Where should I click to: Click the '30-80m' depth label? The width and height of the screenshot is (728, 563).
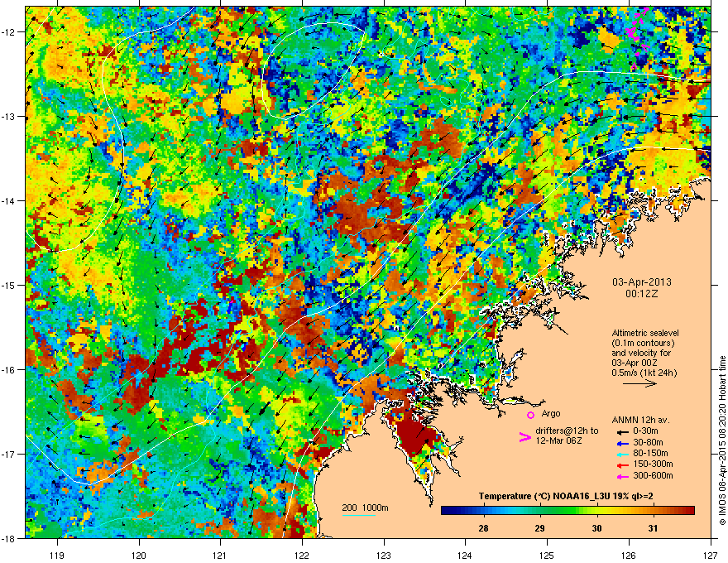[648, 442]
